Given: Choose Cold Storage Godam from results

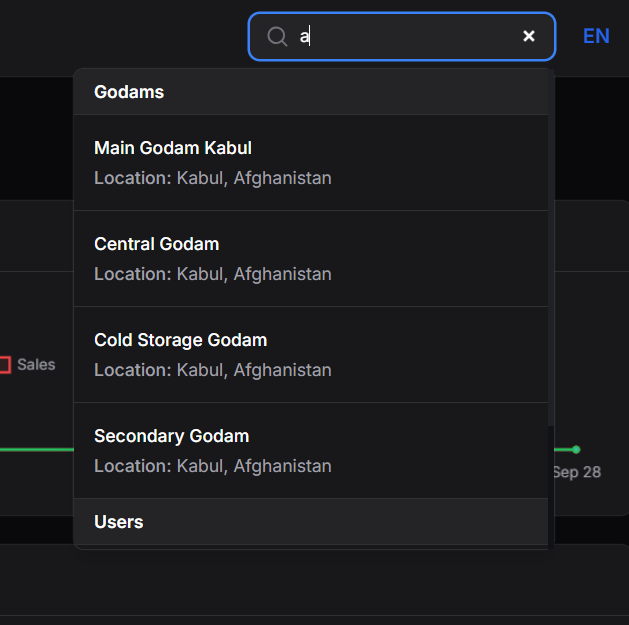Looking at the screenshot, I should tap(181, 340).
